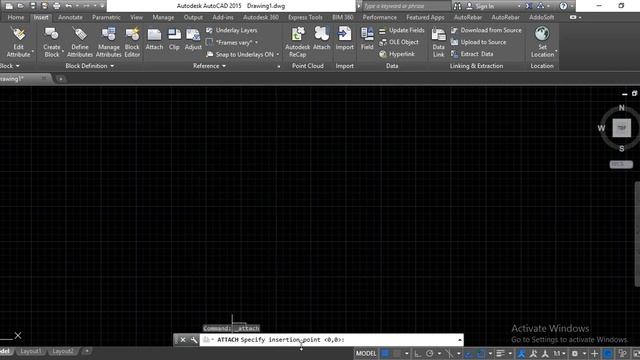The height and width of the screenshot is (360, 640).
Task: Open the Reference panel dialog launcher arrow
Action: [279, 67]
